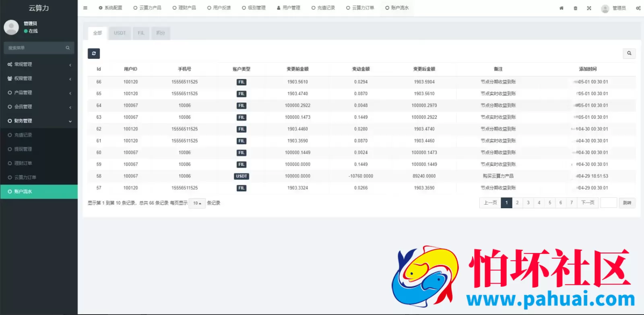Open 提现管理 in the sidebar
The width and height of the screenshot is (644, 315).
[x=39, y=149]
